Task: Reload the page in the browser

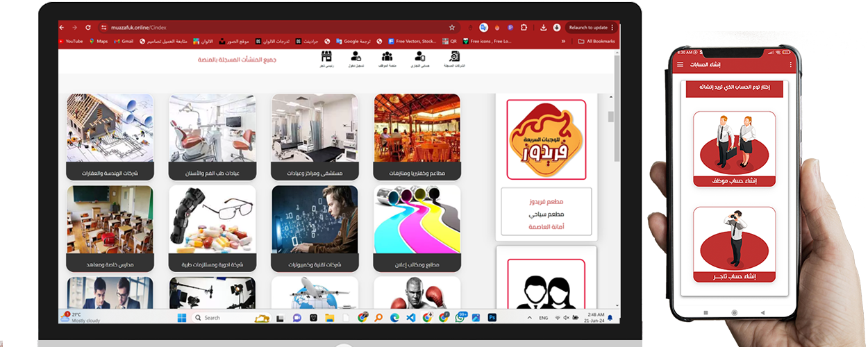Action: (x=88, y=28)
